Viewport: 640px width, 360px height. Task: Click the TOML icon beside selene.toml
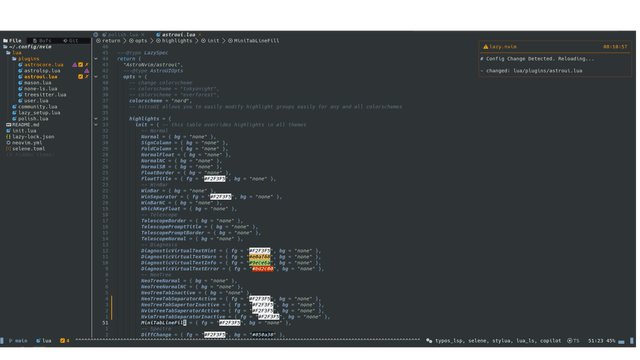click(x=8, y=149)
